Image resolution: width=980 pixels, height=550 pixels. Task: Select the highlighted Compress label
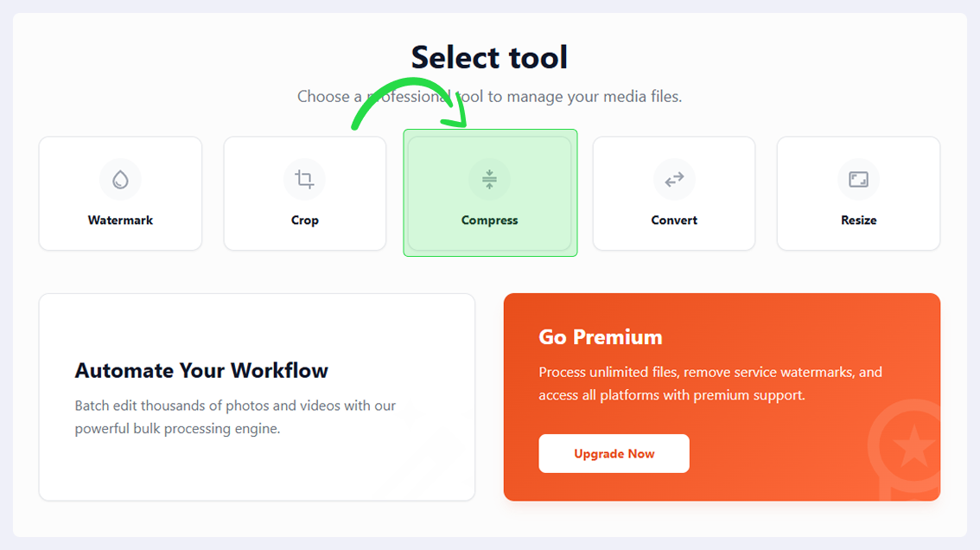[x=489, y=221]
